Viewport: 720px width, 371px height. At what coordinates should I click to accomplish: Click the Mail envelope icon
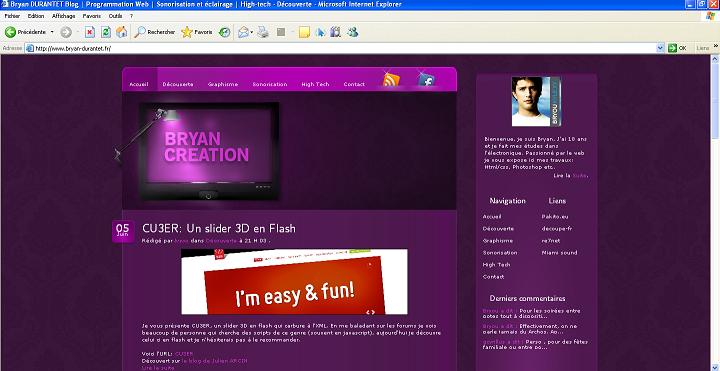(243, 32)
